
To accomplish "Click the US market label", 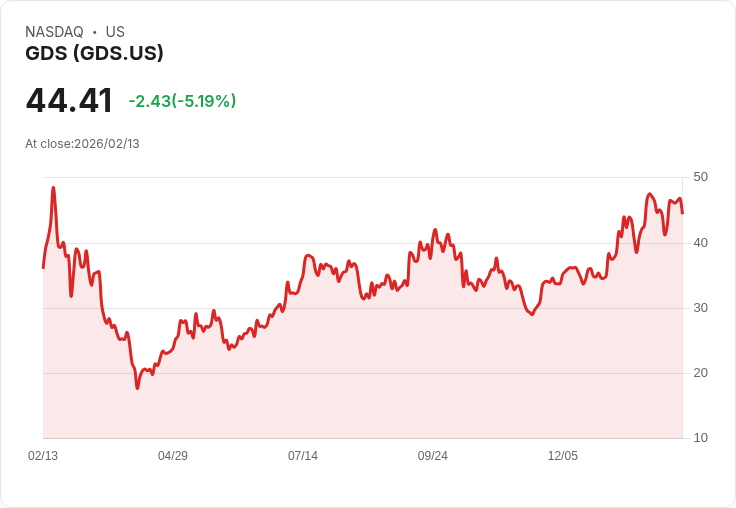I will pyautogui.click(x=115, y=32).
